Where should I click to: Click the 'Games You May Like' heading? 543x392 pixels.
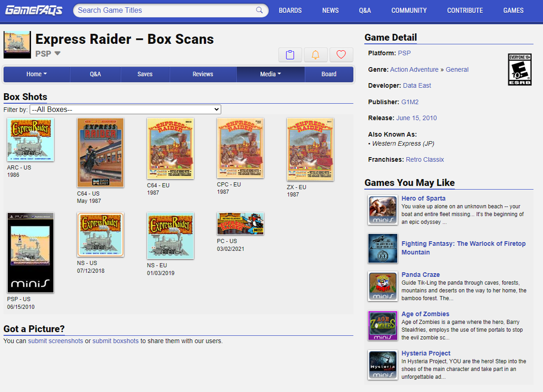click(x=409, y=183)
